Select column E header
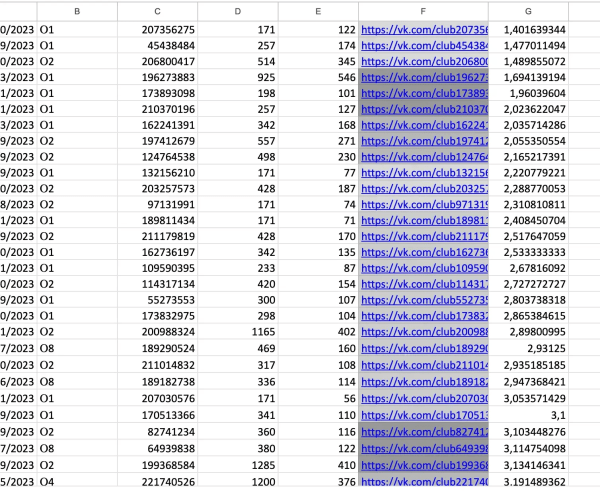The height and width of the screenshot is (492, 600). tap(317, 11)
